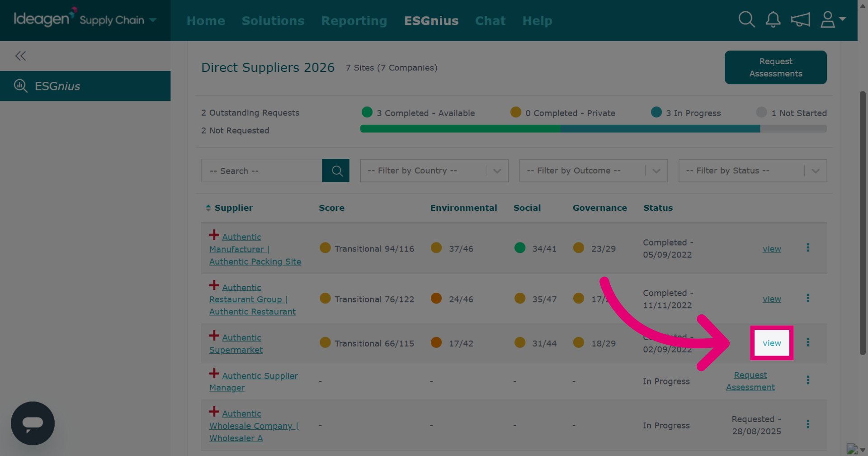Viewport: 868px width, 456px height.
Task: Open the Solutions menu item
Action: 273,21
